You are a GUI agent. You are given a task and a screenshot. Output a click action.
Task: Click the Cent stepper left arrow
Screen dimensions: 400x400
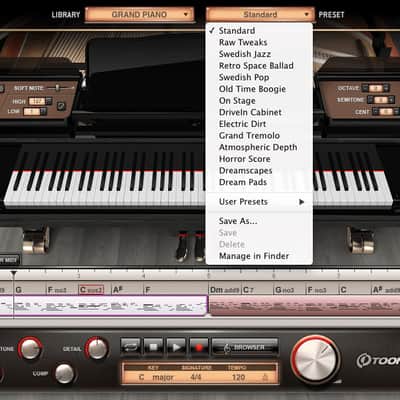(375, 111)
